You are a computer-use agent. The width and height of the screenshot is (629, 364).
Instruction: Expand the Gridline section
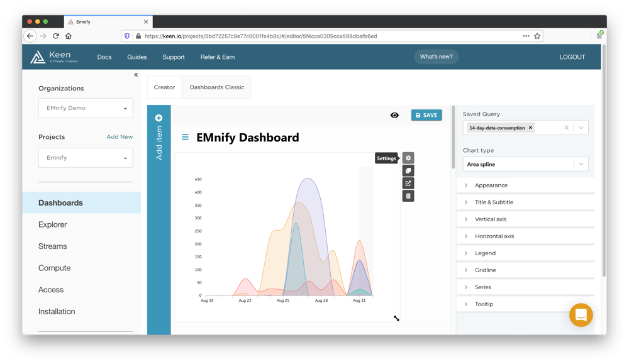pos(525,270)
